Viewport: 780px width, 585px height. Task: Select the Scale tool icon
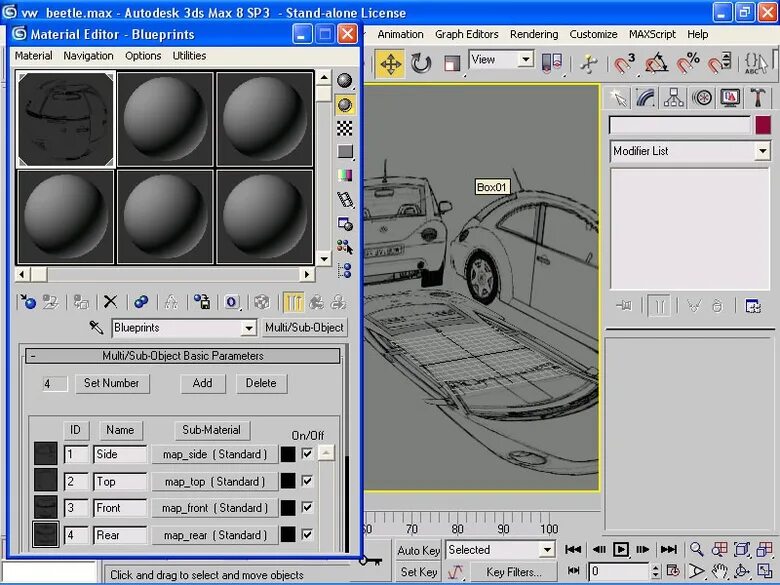[x=452, y=64]
